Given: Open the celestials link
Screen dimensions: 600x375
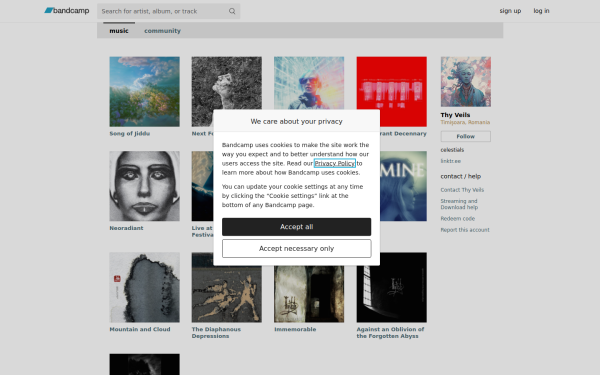Looking at the screenshot, I should click(x=452, y=150).
